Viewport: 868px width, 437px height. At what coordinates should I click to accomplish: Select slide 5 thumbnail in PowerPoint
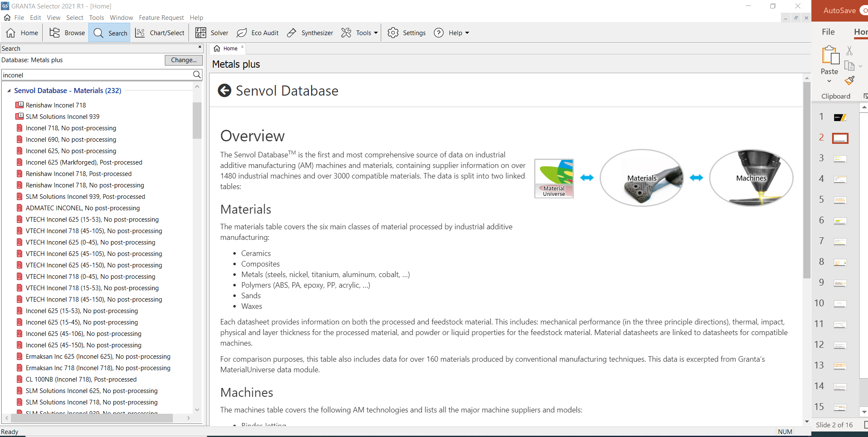click(x=840, y=200)
